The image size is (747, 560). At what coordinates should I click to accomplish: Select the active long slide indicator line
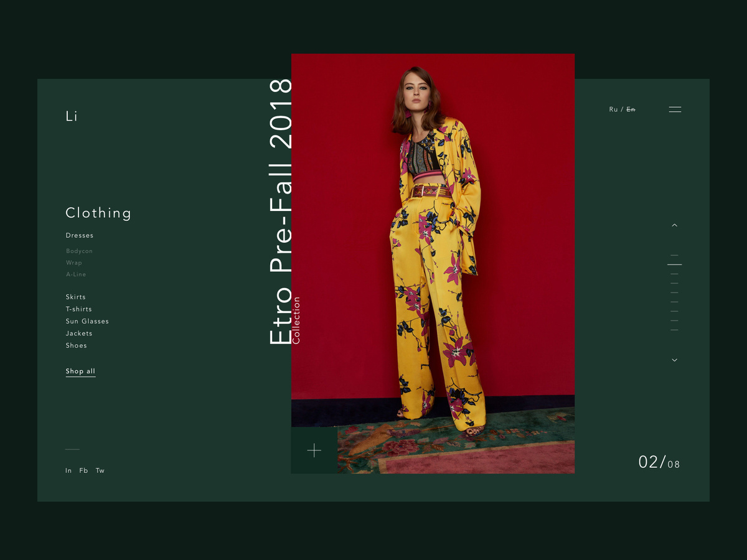click(675, 264)
